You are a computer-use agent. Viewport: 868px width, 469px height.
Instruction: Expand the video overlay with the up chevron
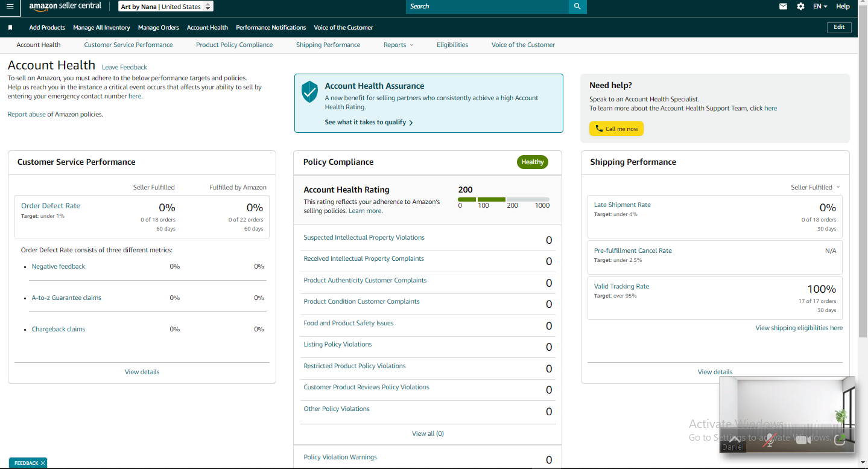click(734, 439)
